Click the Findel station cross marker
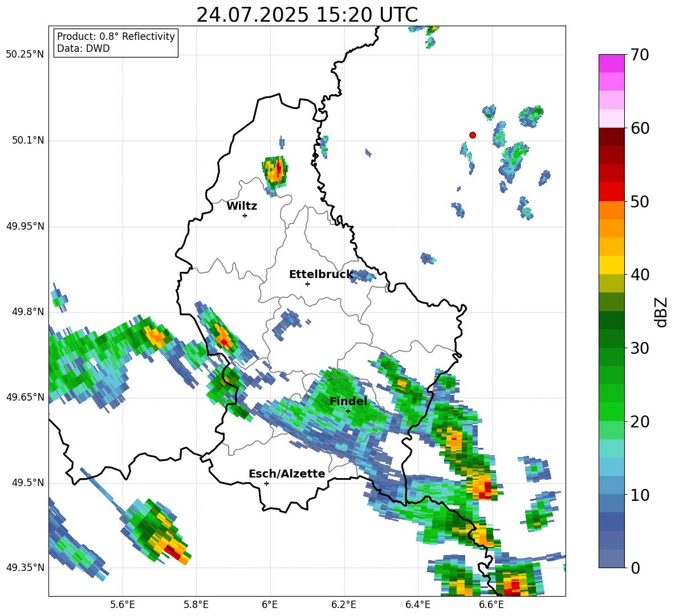 click(348, 411)
